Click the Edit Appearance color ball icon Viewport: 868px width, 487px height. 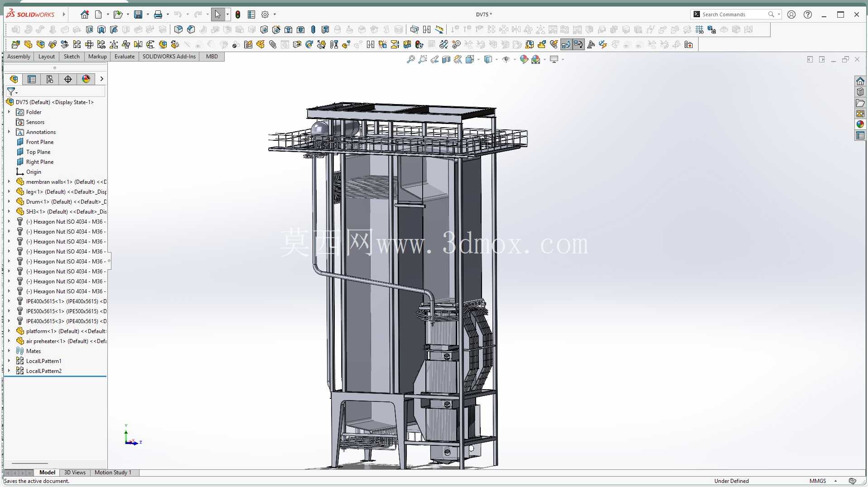click(x=524, y=59)
